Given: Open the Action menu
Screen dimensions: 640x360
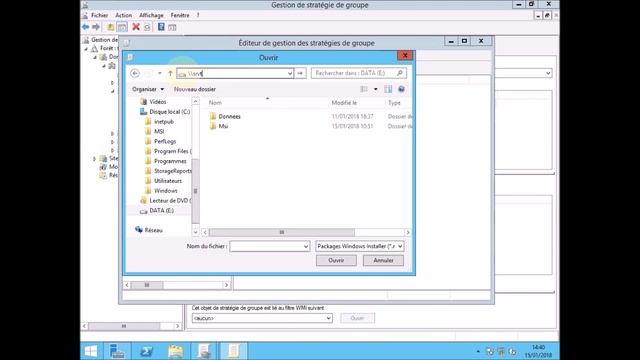Looking at the screenshot, I should click(123, 15).
